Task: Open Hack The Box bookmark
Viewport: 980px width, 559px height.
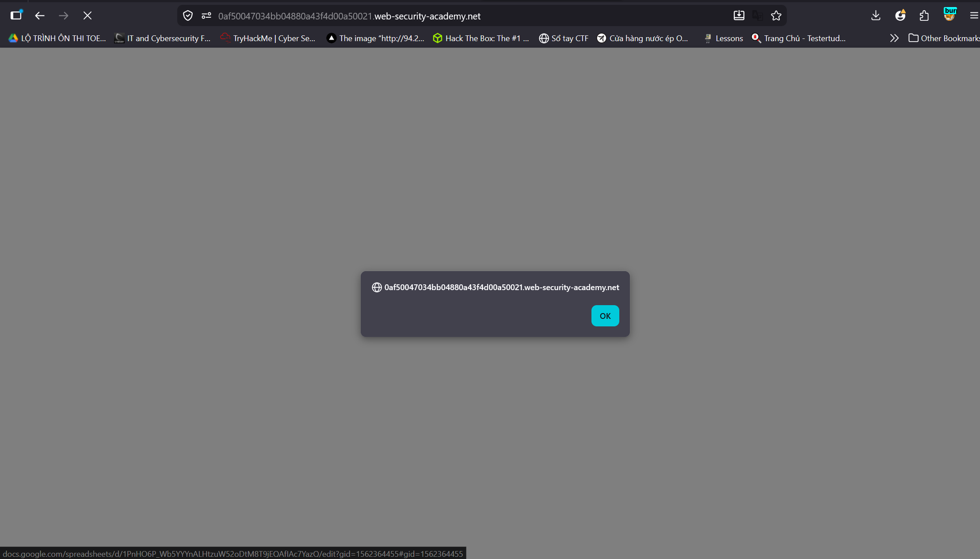Action: tap(481, 38)
